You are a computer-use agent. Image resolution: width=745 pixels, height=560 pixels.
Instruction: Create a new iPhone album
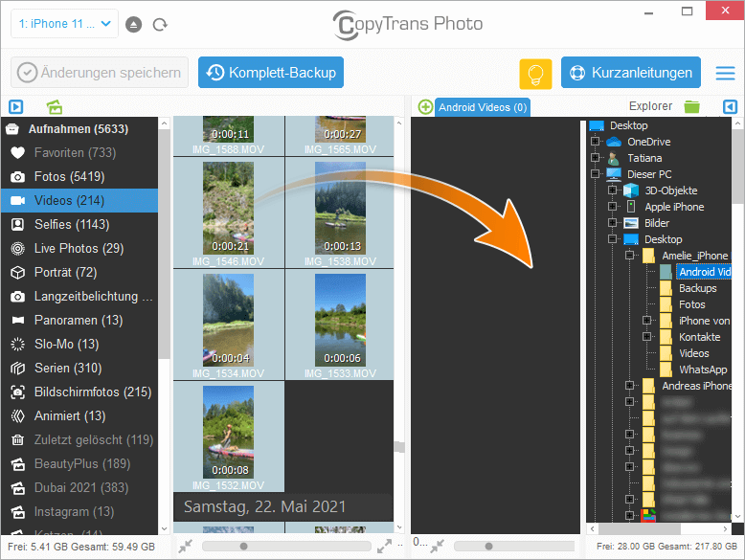coord(55,107)
